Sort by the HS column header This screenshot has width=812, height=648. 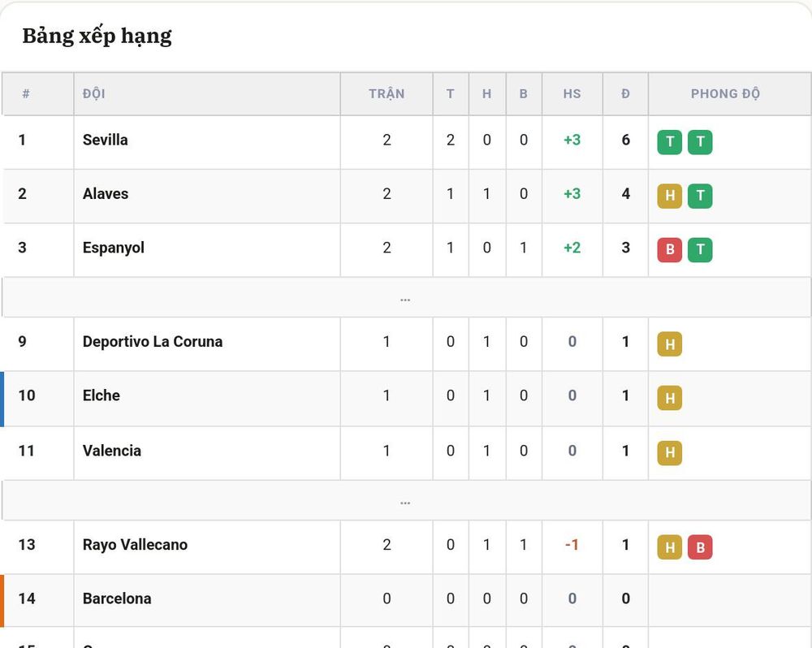point(572,93)
